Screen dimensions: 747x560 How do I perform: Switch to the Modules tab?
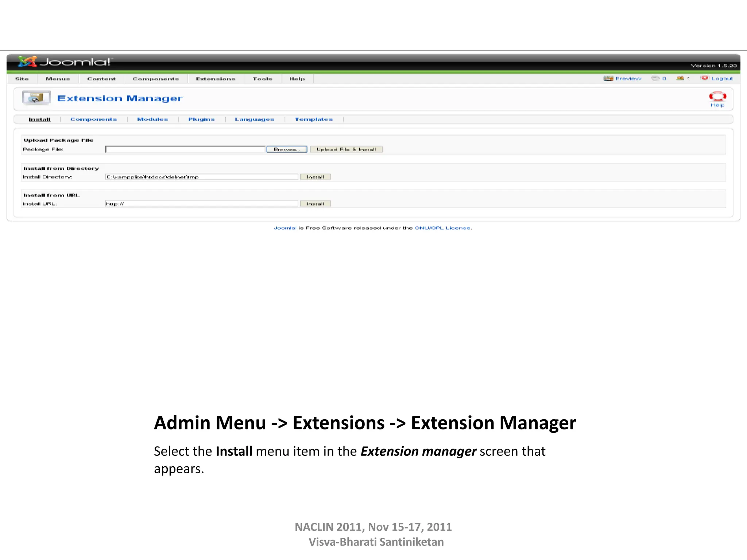pyautogui.click(x=152, y=119)
